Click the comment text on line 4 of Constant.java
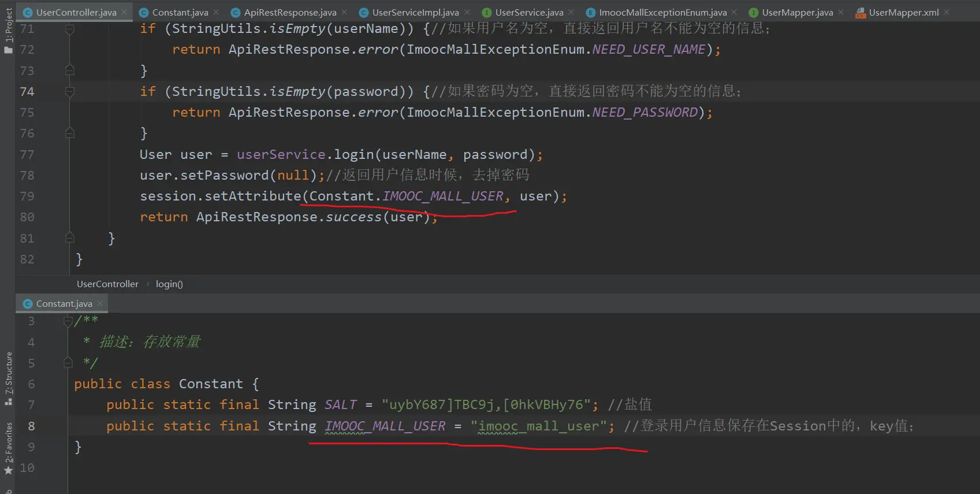Screen dimensions: 980x494 click(150, 342)
